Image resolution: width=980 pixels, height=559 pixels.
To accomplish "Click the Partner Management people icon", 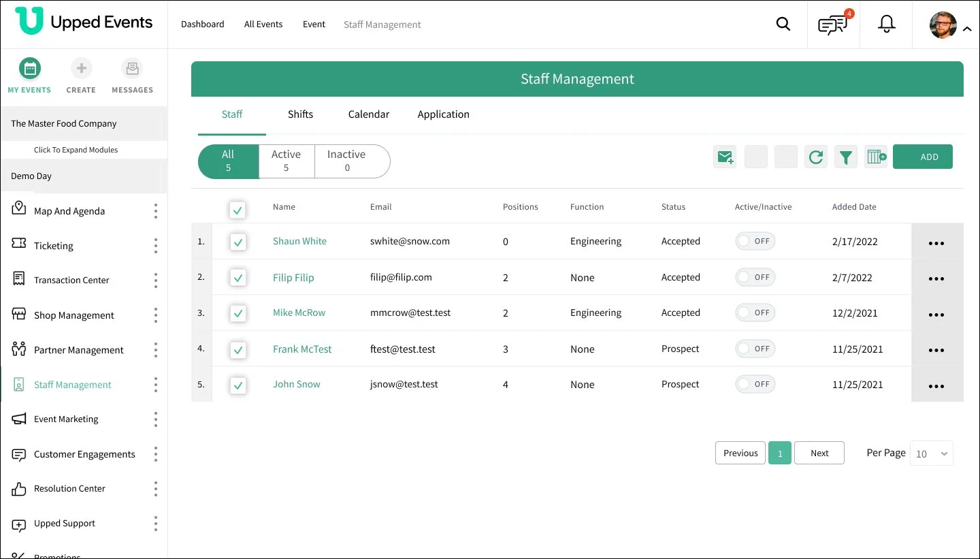I will [x=19, y=349].
